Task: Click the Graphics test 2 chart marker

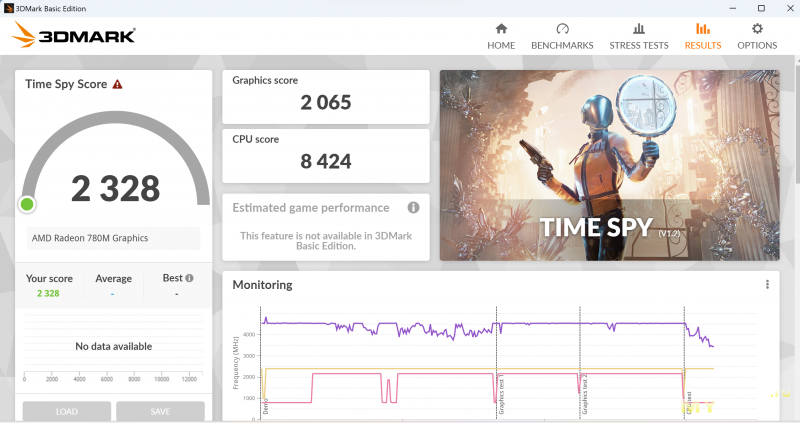Action: point(585,396)
